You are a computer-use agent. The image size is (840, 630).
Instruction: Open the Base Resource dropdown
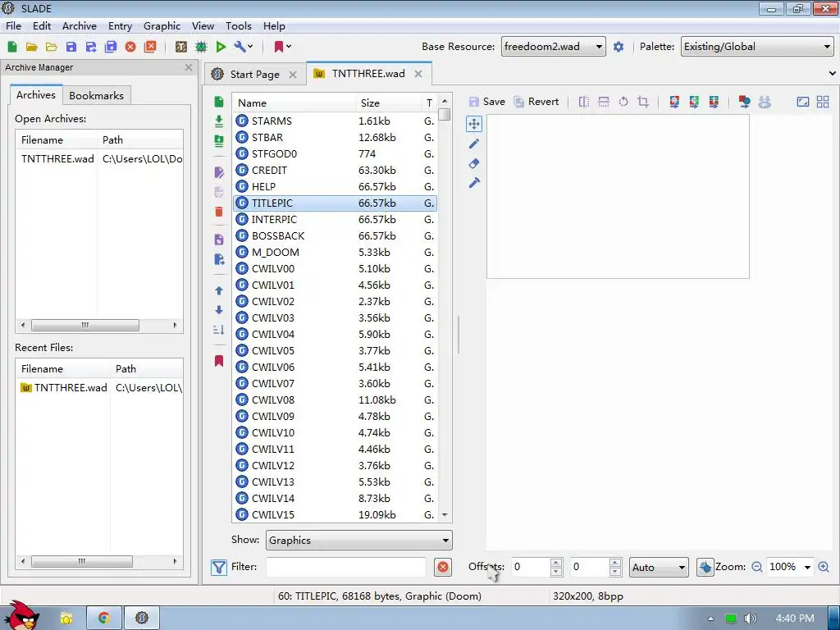click(554, 47)
